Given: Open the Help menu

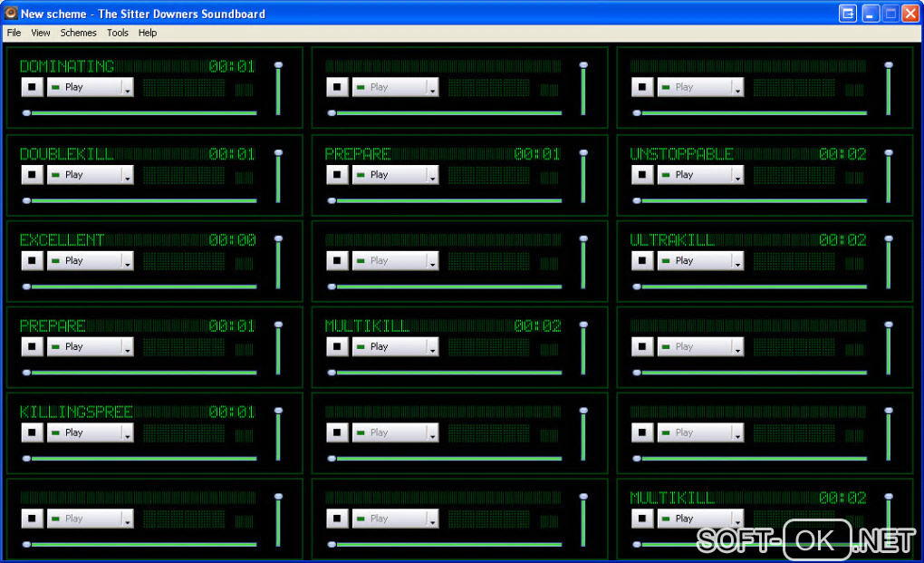Looking at the screenshot, I should (x=148, y=33).
